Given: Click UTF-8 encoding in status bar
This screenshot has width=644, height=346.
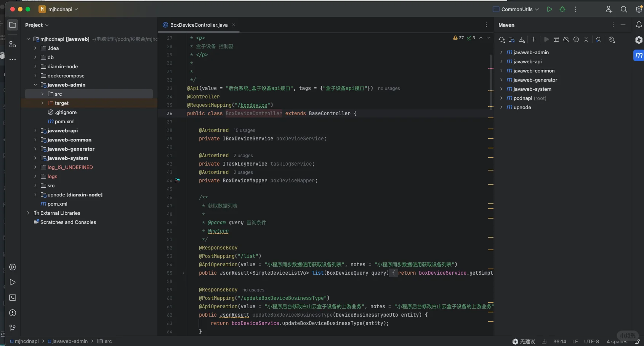Looking at the screenshot, I should (591, 341).
